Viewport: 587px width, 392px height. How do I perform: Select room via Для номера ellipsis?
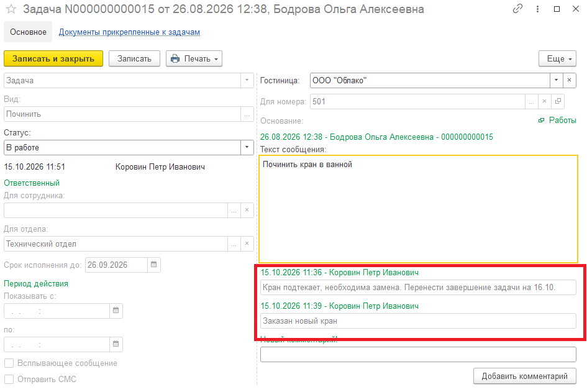[x=532, y=101]
